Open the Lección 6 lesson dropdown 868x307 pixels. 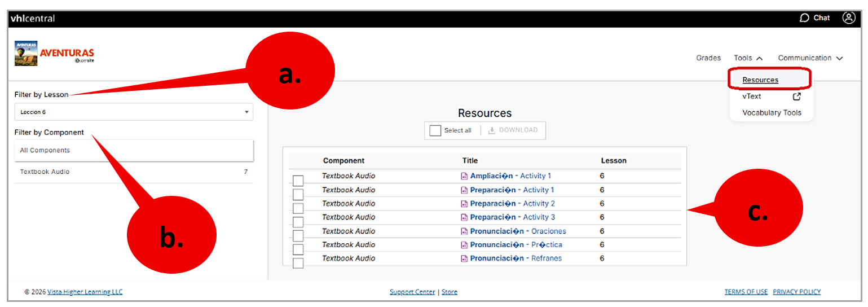(x=134, y=112)
